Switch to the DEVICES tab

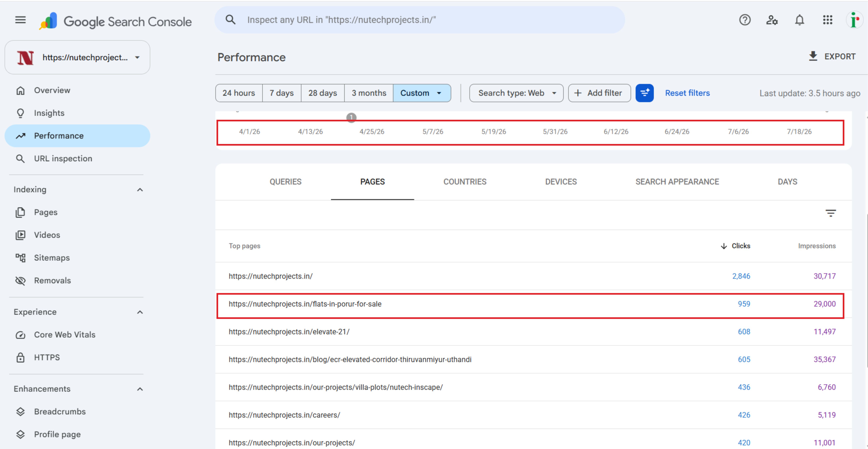pyautogui.click(x=561, y=182)
